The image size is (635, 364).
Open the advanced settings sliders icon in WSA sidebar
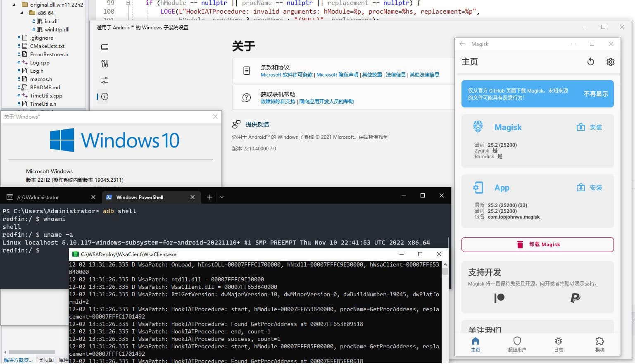click(104, 80)
